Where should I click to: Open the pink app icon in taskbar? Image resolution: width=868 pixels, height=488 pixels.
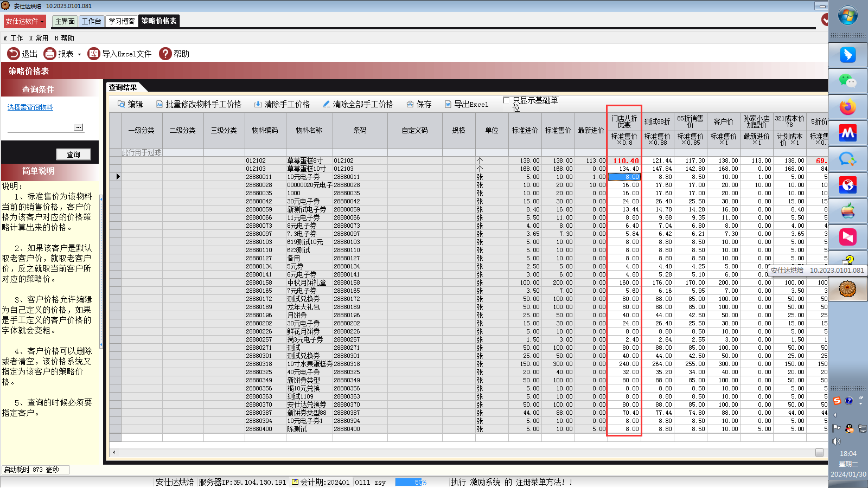(848, 237)
